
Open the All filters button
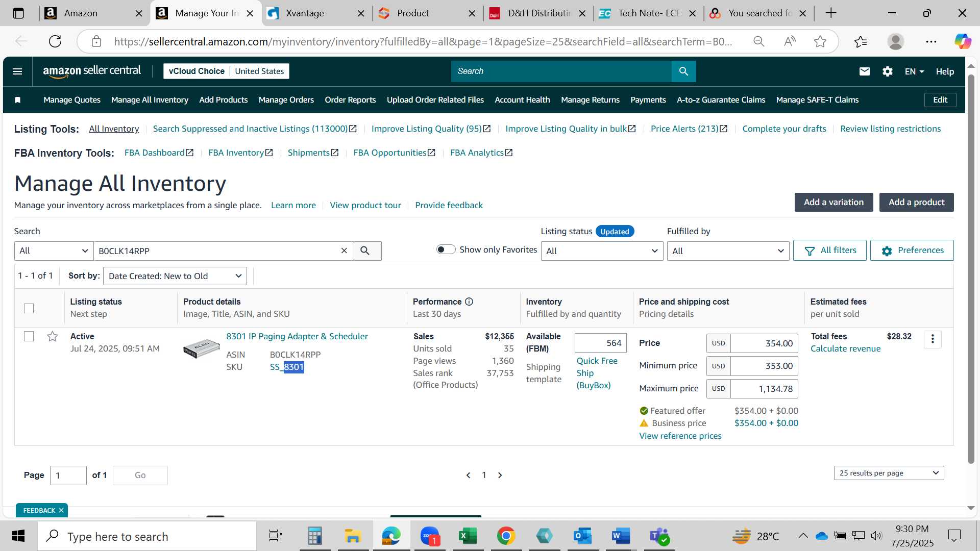[829, 251]
